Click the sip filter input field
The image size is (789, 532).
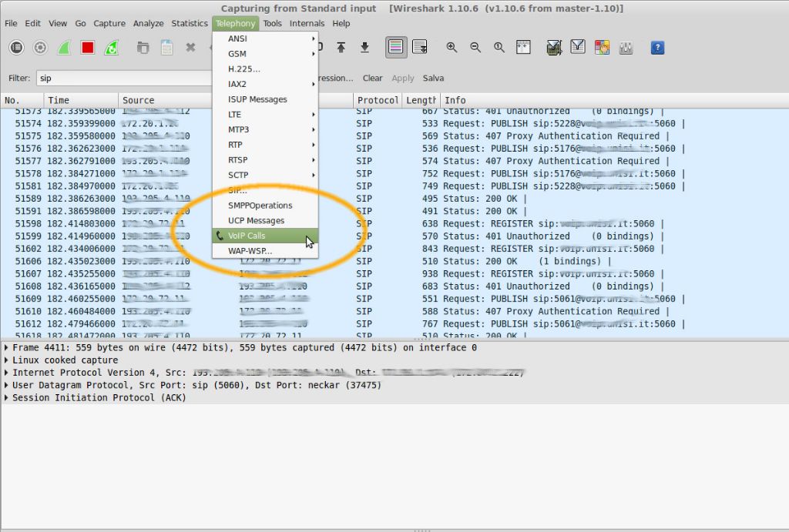[123, 78]
